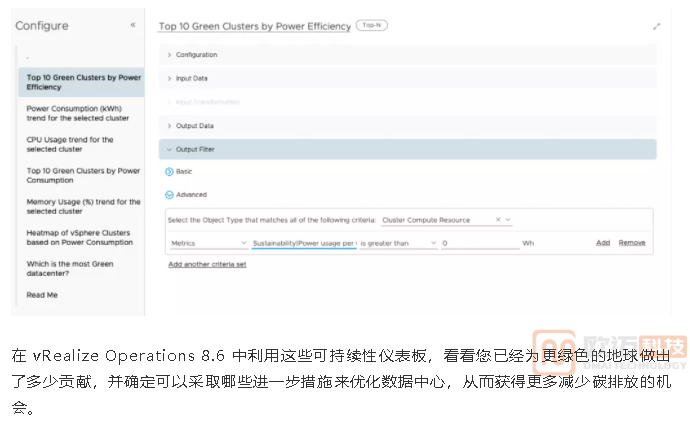Open the object type dropdown arrow
The image size is (690, 432).
(x=508, y=220)
